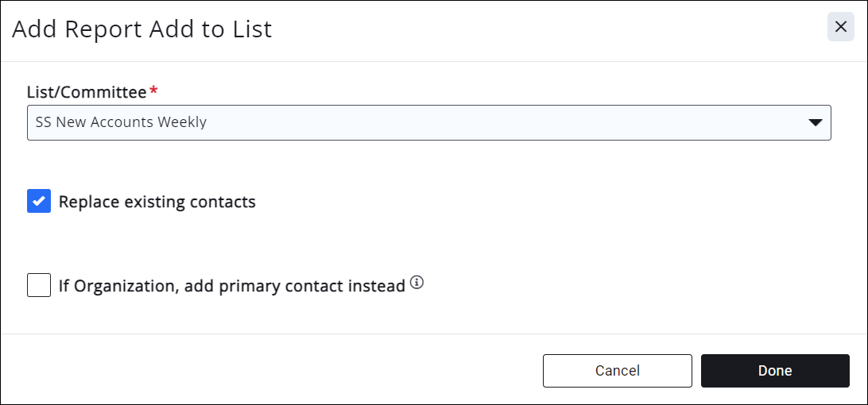This screenshot has height=405, width=868.
Task: Toggle via the Replace existing contacts label text
Action: pos(157,202)
